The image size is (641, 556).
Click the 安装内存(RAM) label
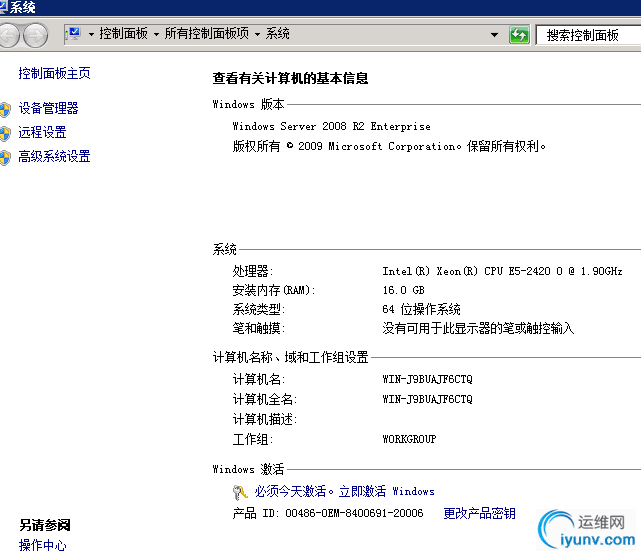pos(274,290)
